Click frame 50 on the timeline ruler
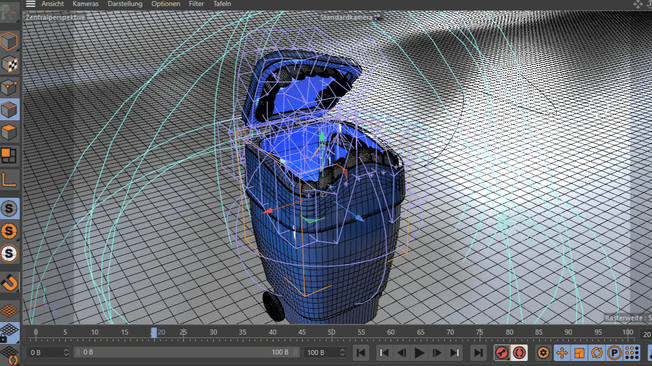 [331, 332]
